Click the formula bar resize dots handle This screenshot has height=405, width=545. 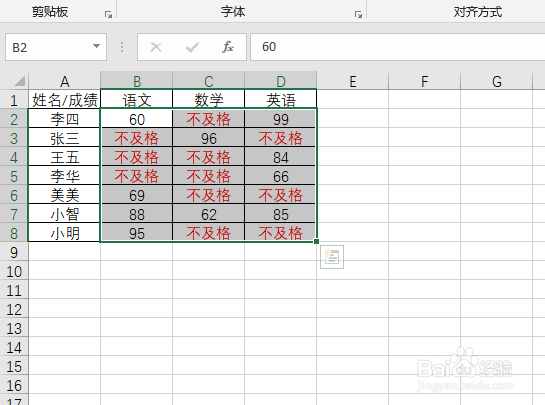[122, 47]
